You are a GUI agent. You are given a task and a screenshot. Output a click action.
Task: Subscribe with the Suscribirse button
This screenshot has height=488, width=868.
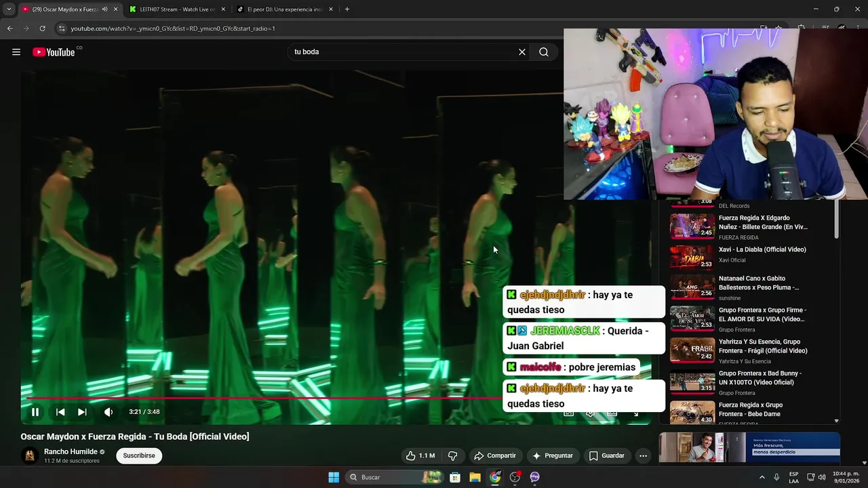(x=139, y=455)
